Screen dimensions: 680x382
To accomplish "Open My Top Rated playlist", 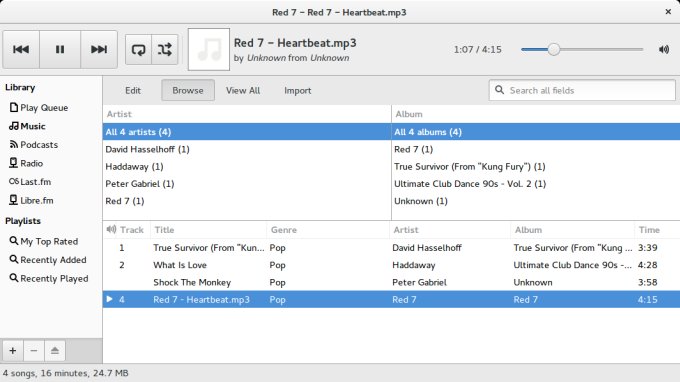I will tap(44, 242).
